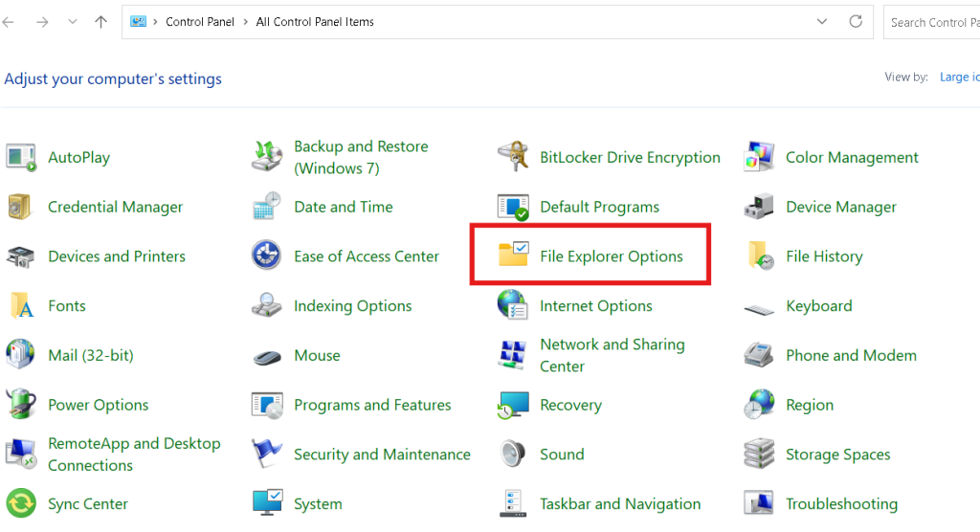The height and width of the screenshot is (532, 980).
Task: Select All Control Panel Items breadcrumb
Action: [315, 22]
